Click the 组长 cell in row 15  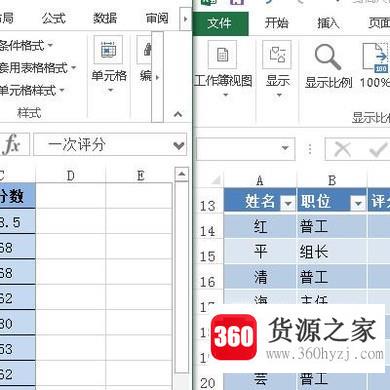click(x=332, y=251)
